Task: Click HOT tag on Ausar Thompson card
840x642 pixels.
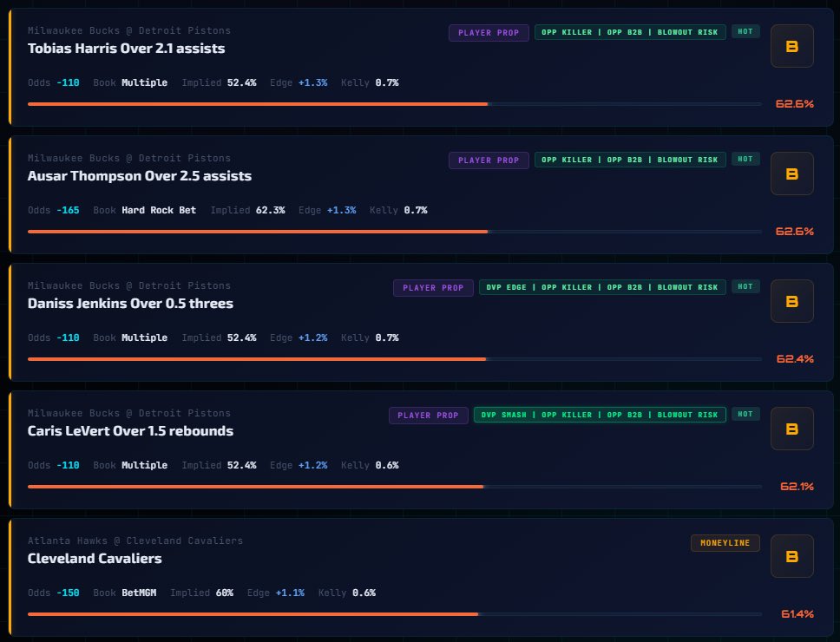Action: [745, 159]
